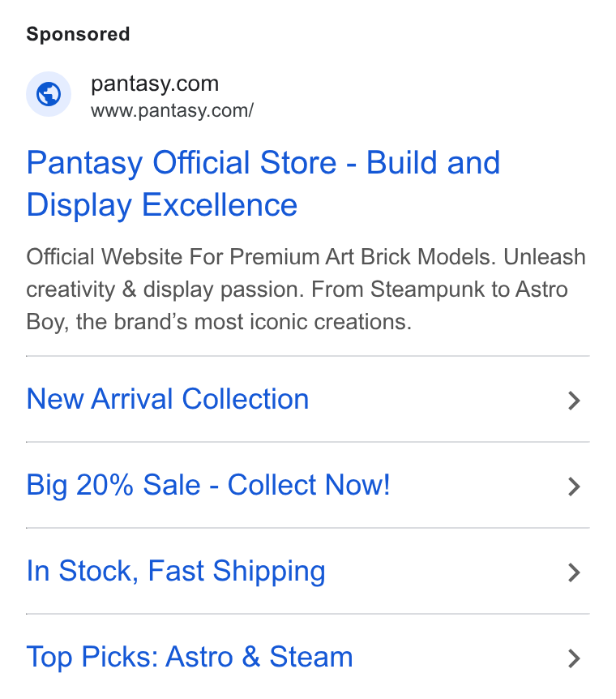
Task: Click the www.pantasy.com/ URL text
Action: (172, 110)
